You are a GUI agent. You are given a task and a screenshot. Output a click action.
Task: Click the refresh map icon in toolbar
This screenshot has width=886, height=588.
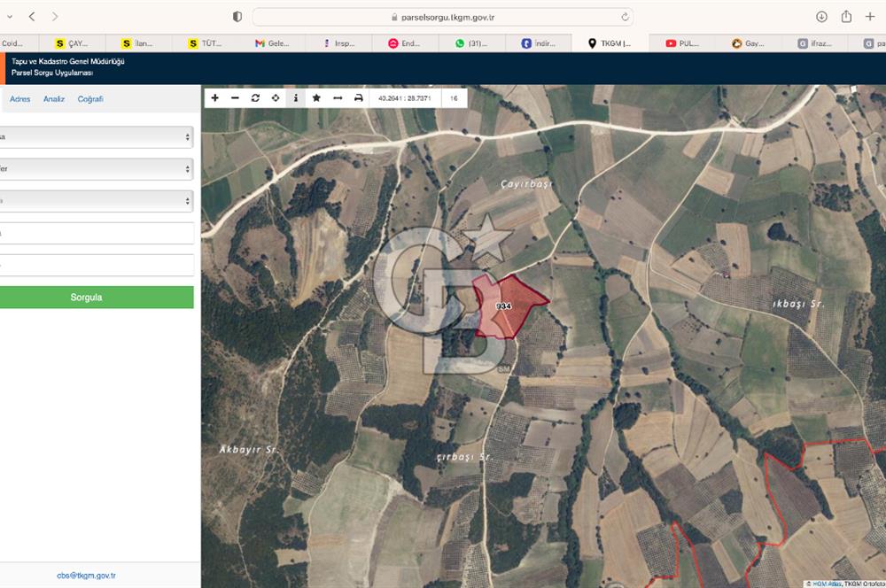point(255,98)
